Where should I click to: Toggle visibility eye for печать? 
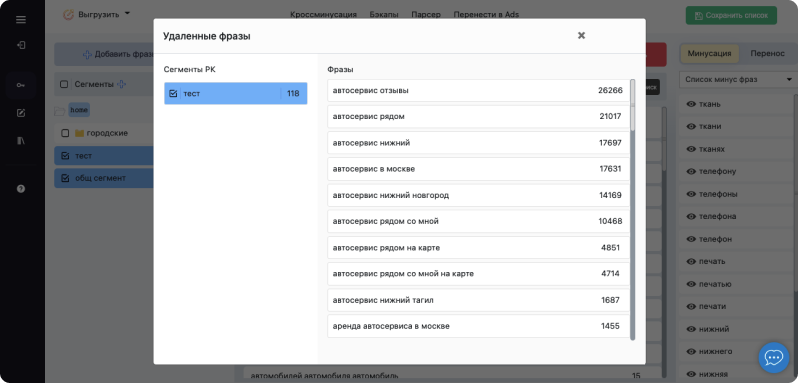coord(691,261)
